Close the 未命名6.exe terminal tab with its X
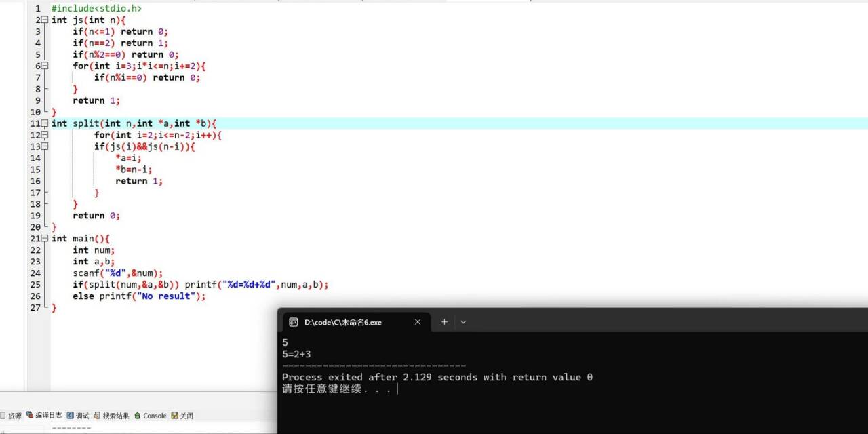The height and width of the screenshot is (434, 868). click(x=418, y=322)
